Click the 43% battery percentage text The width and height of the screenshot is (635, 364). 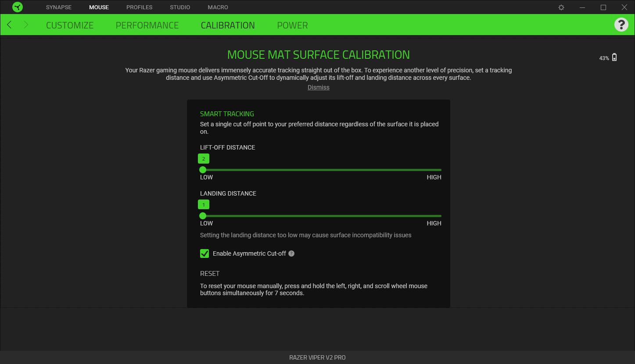pos(604,58)
